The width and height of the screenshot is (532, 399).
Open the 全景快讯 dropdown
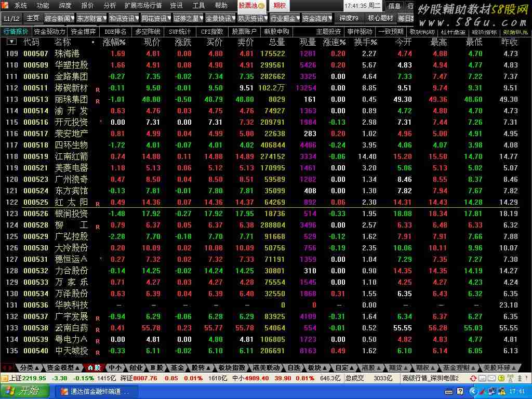(220, 18)
